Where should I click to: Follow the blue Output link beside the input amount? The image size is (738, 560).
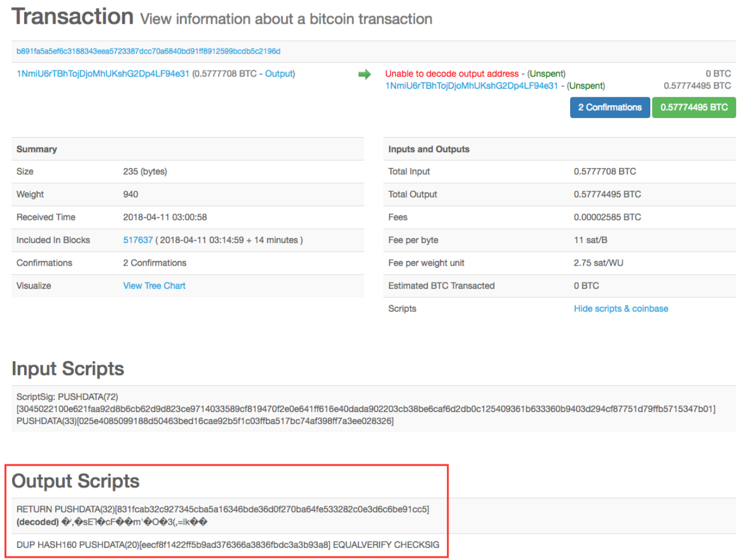click(279, 74)
